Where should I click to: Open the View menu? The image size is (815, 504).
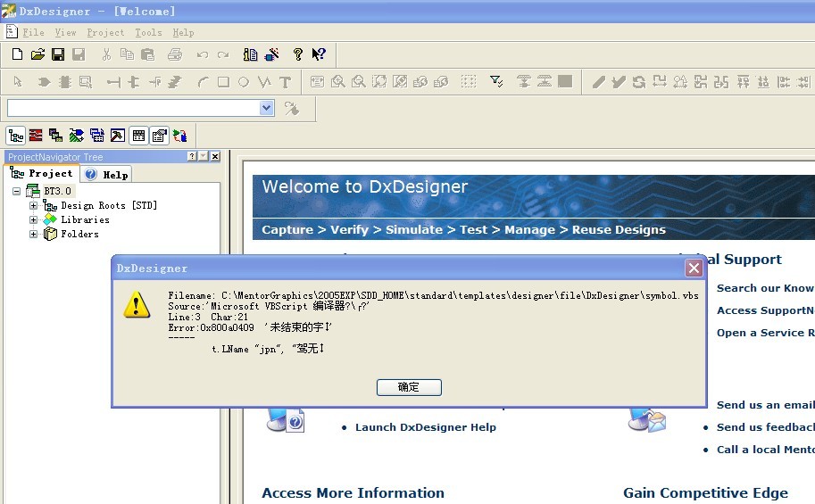65,32
